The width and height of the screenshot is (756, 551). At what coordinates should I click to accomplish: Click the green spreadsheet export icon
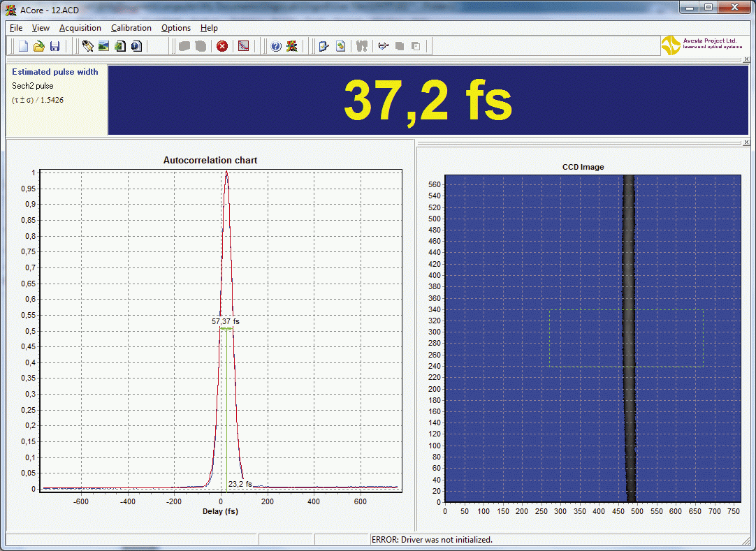point(120,46)
